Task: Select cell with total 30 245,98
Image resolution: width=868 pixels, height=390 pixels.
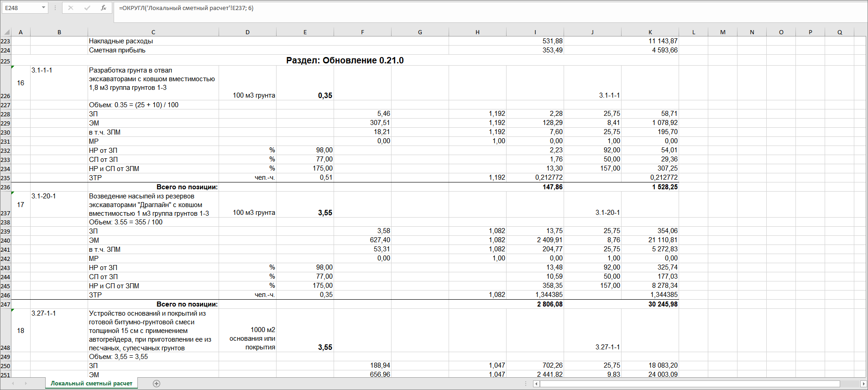Action: pos(650,304)
